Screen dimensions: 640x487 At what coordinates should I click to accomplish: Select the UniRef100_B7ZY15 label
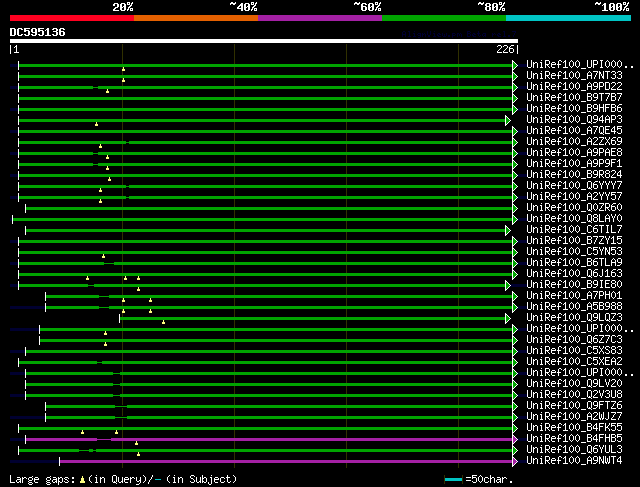pos(574,241)
